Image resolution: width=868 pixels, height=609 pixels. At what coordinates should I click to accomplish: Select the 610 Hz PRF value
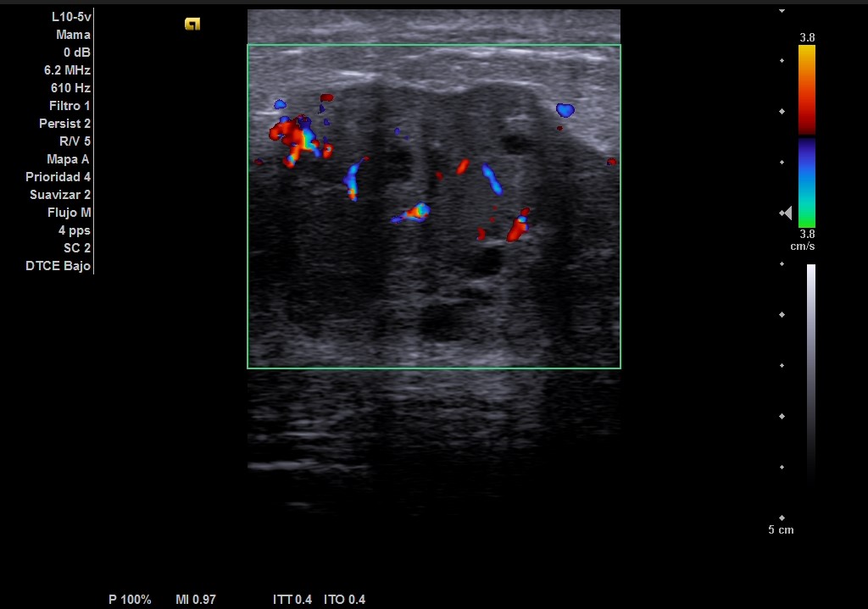click(70, 88)
